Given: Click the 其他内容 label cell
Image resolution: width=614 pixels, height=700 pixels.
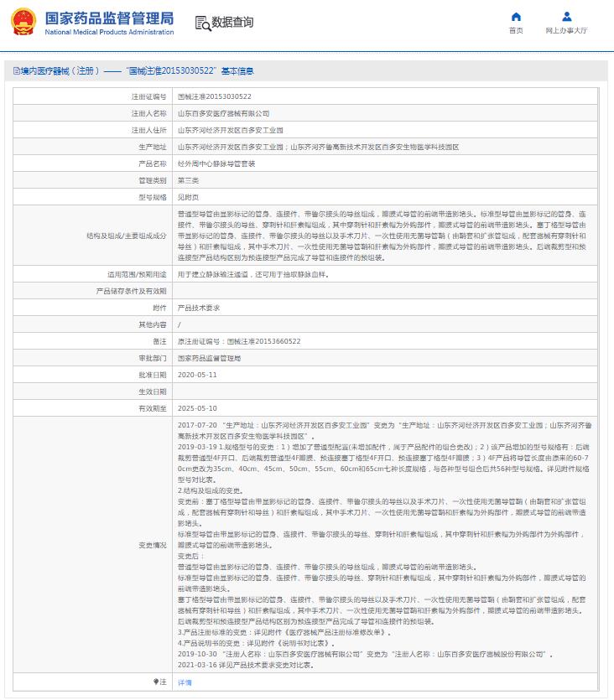Looking at the screenshot, I should (92, 324).
